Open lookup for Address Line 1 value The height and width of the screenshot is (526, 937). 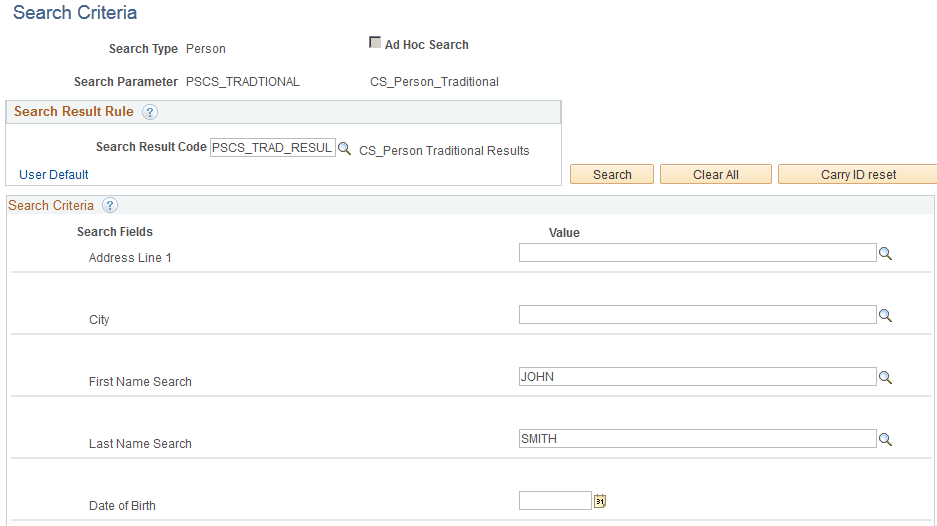tap(885, 254)
